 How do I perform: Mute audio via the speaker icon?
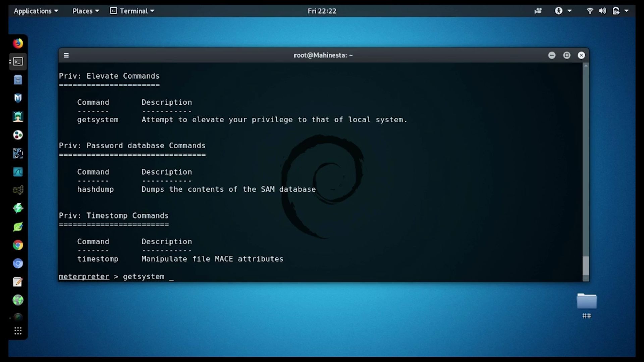click(x=602, y=11)
